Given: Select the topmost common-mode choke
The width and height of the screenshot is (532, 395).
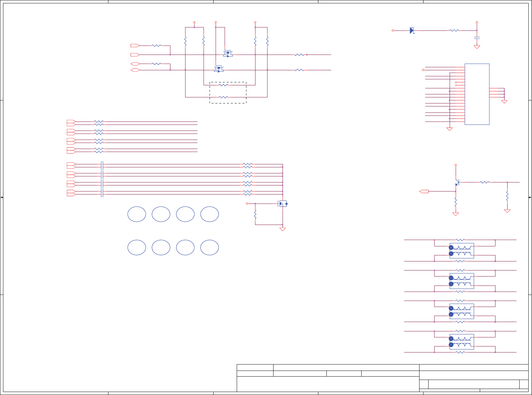Looking at the screenshot, I should click(462, 251).
